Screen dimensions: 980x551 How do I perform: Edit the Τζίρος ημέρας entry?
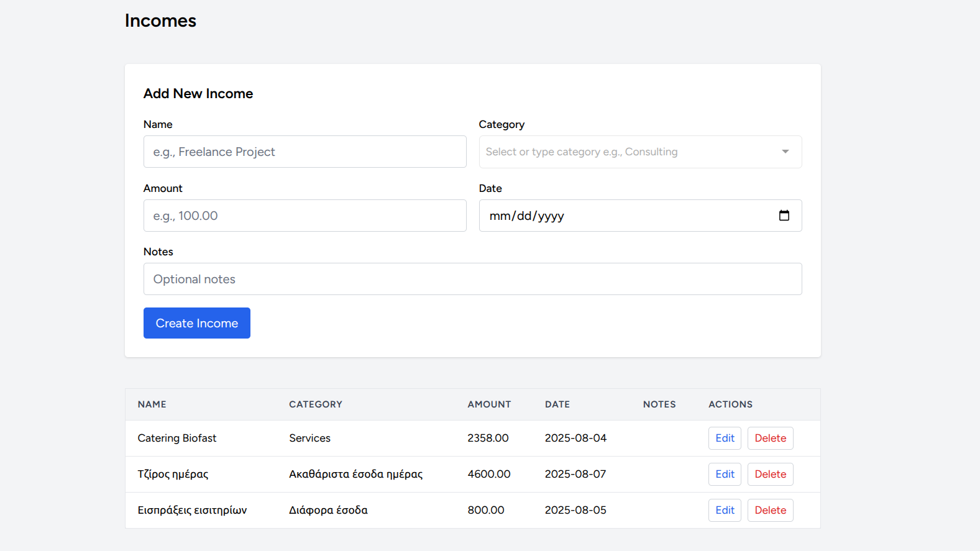coord(725,474)
